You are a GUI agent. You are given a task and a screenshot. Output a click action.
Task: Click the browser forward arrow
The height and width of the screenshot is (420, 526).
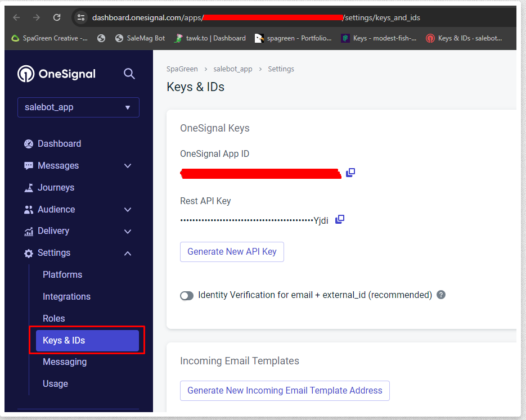(x=37, y=17)
